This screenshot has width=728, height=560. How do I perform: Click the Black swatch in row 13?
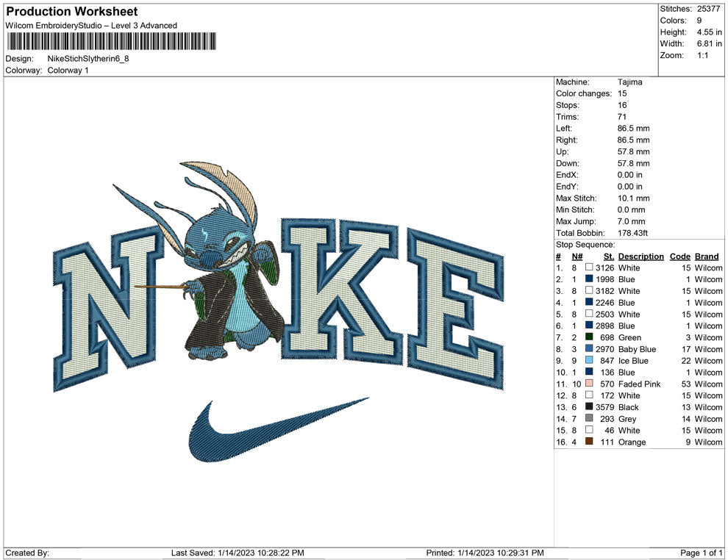click(589, 406)
